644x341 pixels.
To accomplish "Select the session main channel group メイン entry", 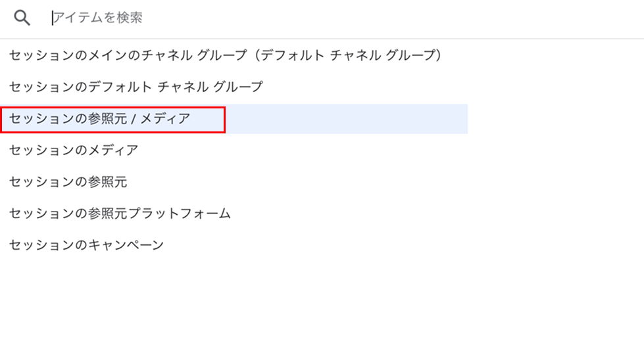I will click(234, 55).
